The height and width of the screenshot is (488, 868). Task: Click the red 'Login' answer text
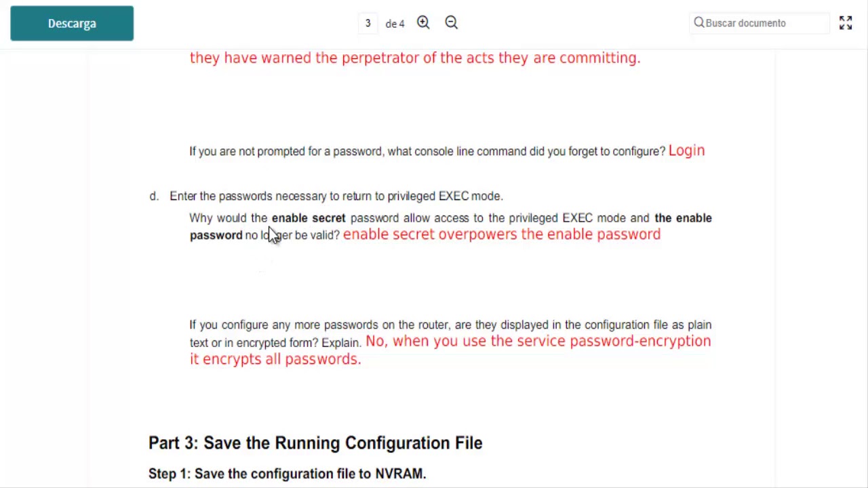686,150
